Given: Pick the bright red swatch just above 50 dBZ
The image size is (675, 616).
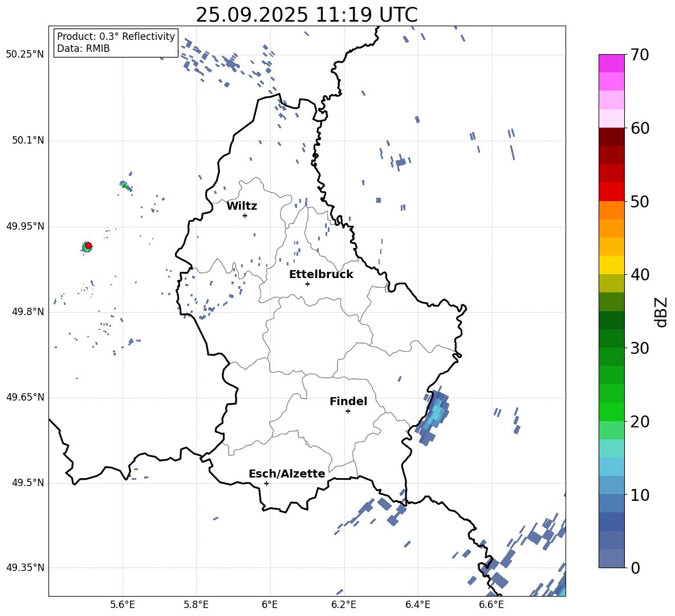Looking at the screenshot, I should [x=611, y=192].
